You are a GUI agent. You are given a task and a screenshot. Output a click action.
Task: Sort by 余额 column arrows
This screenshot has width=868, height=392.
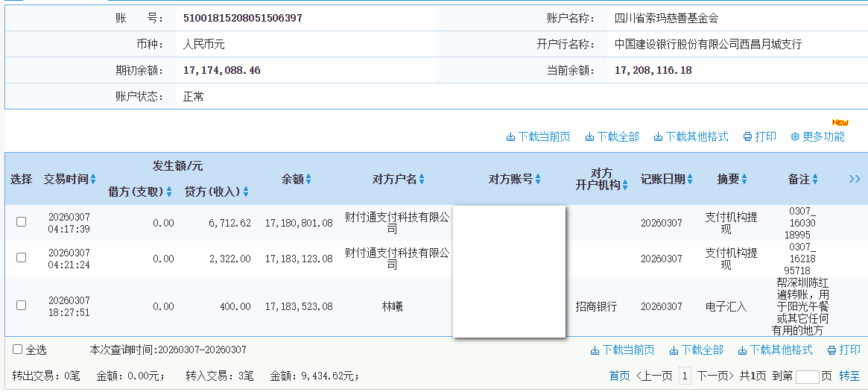tap(308, 180)
